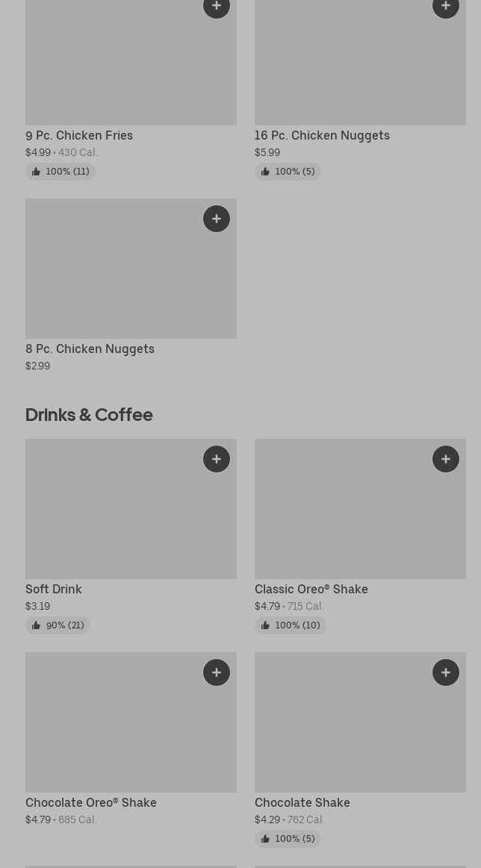
Task: Open the Chocolate Oreo Shake item
Action: pyautogui.click(x=91, y=803)
